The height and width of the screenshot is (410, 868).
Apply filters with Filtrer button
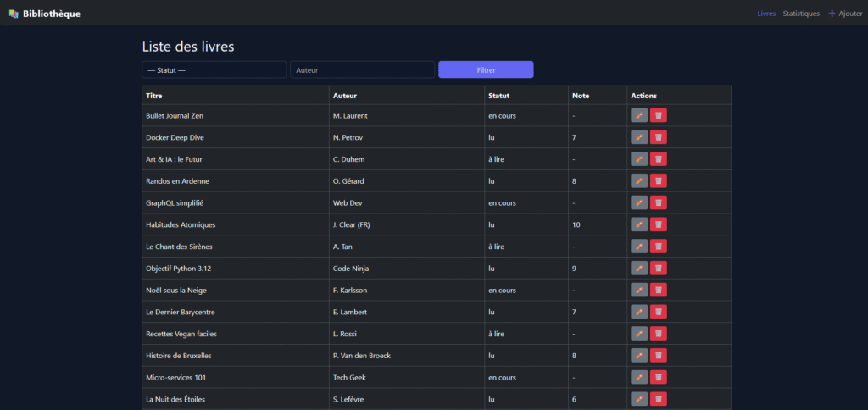[486, 69]
